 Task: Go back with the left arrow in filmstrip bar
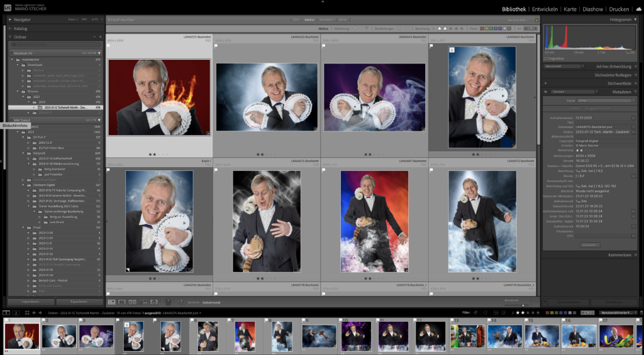(34, 313)
